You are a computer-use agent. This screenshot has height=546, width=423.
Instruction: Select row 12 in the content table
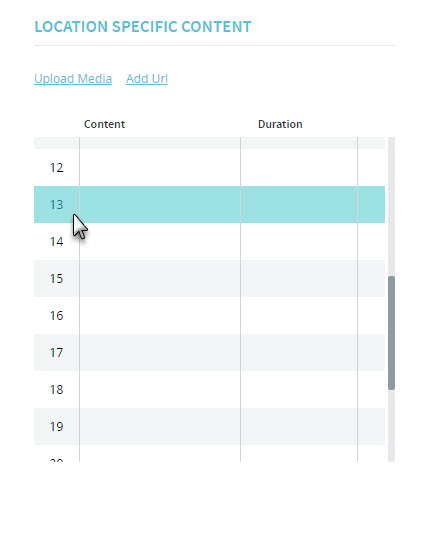(x=209, y=167)
